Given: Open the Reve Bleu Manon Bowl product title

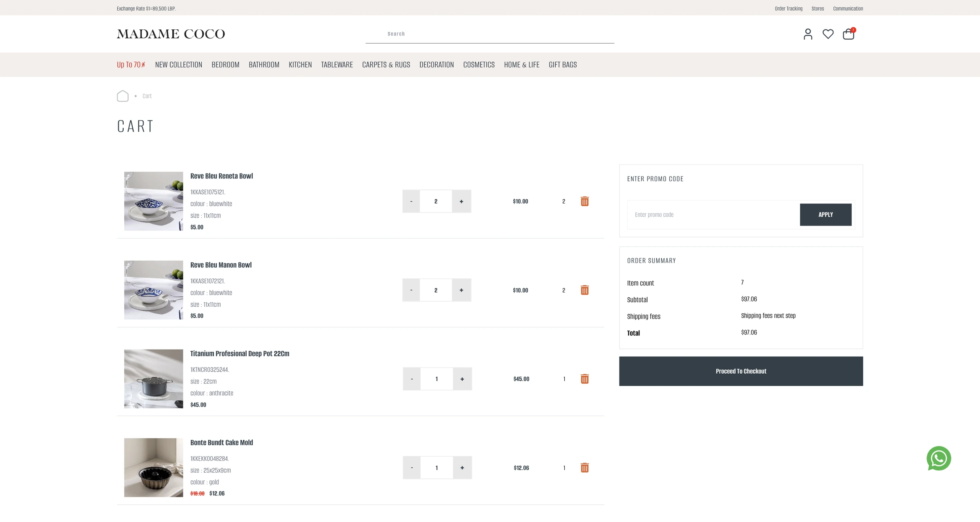Looking at the screenshot, I should (x=221, y=265).
